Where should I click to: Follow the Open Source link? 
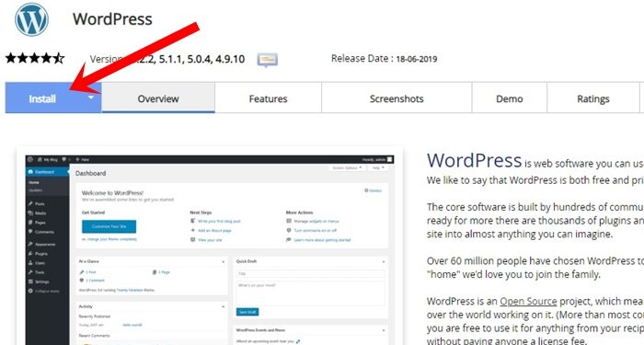point(528,301)
